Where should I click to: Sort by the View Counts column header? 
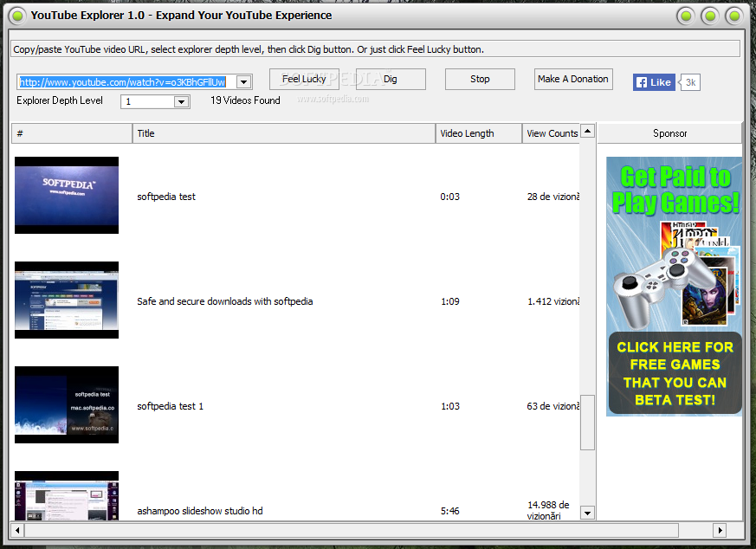[x=551, y=133]
